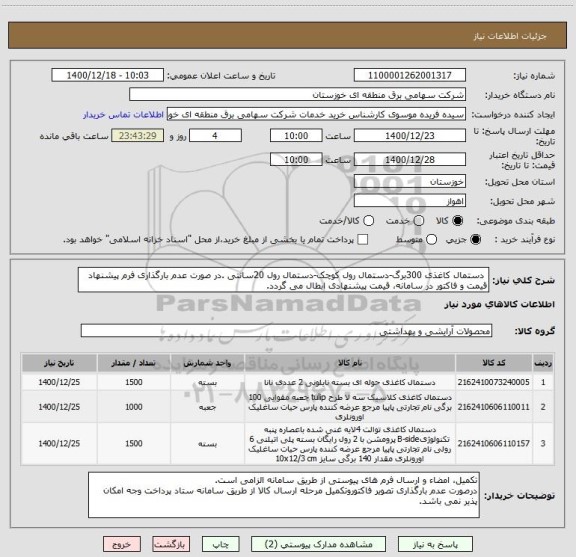Click product code 2162410606110157

point(494,443)
